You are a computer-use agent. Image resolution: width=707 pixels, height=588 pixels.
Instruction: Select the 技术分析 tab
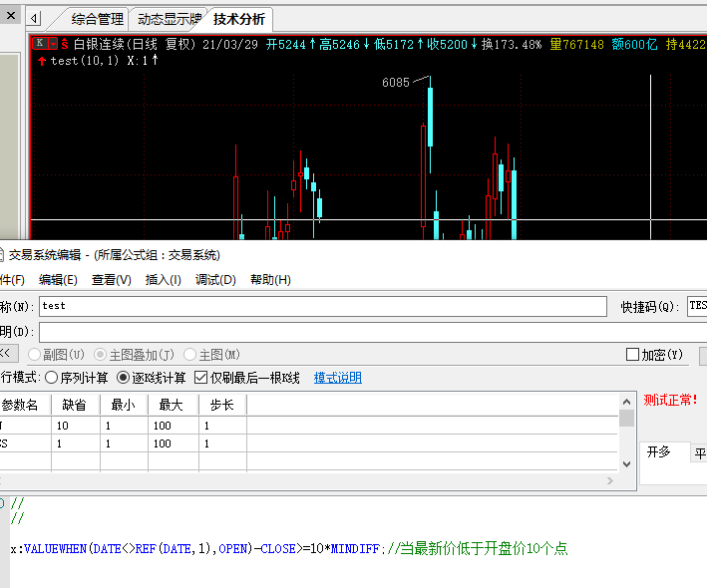pos(239,19)
